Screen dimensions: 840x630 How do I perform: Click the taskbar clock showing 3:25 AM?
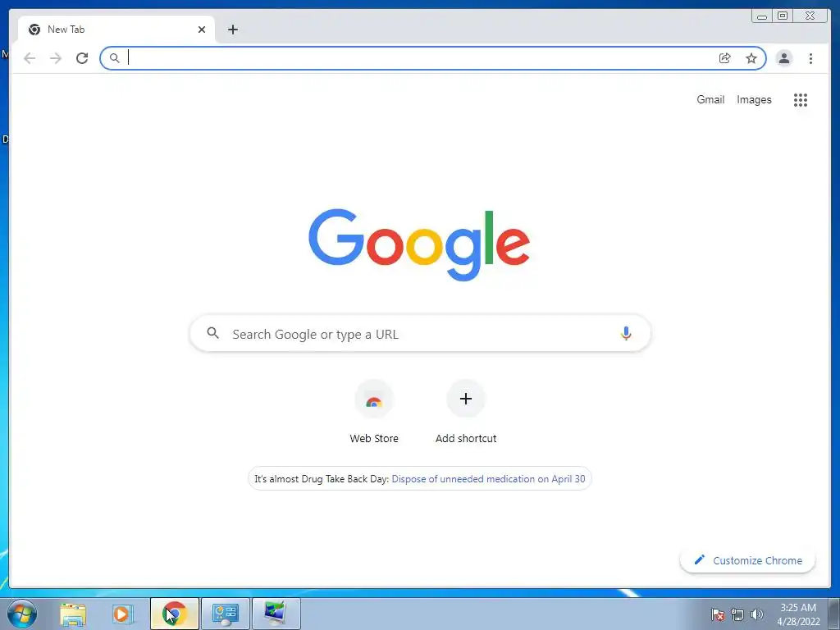798,614
